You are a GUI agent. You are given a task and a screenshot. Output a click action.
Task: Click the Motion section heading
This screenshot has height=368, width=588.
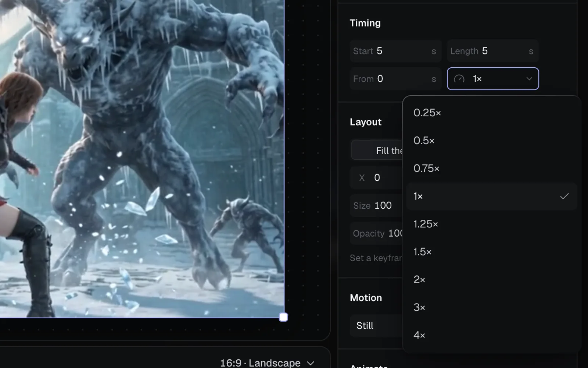(366, 298)
